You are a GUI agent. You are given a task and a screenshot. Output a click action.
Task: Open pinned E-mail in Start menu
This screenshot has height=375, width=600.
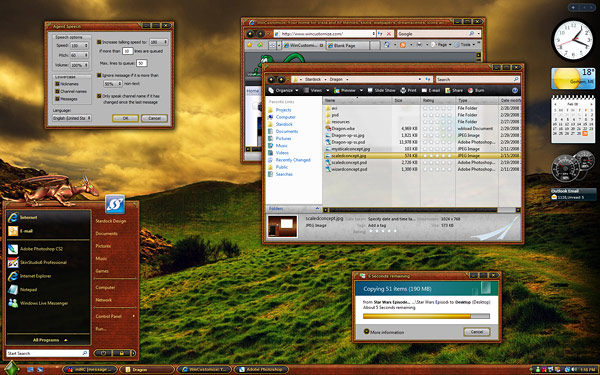21,231
